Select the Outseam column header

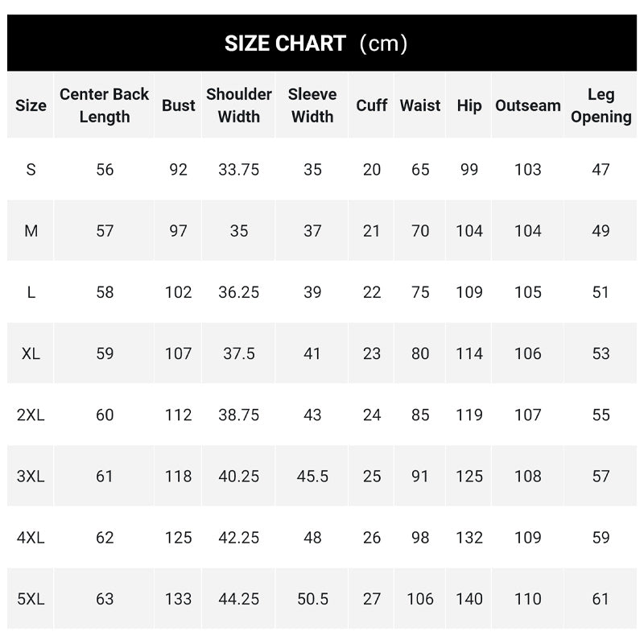[x=528, y=105]
